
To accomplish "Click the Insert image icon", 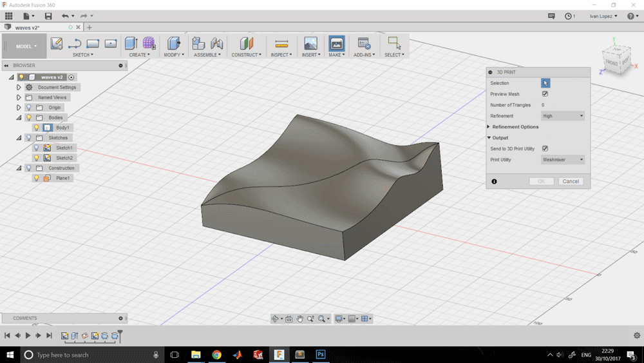I will [310, 43].
